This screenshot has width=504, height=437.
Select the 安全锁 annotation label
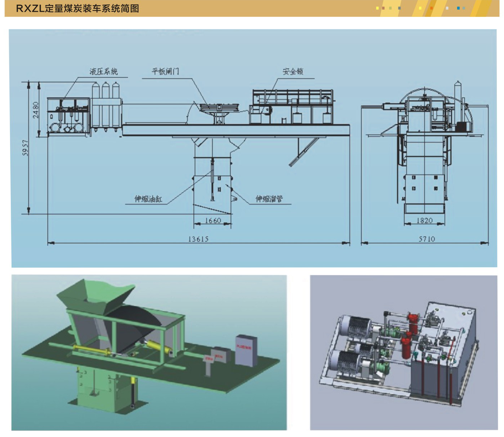[293, 71]
